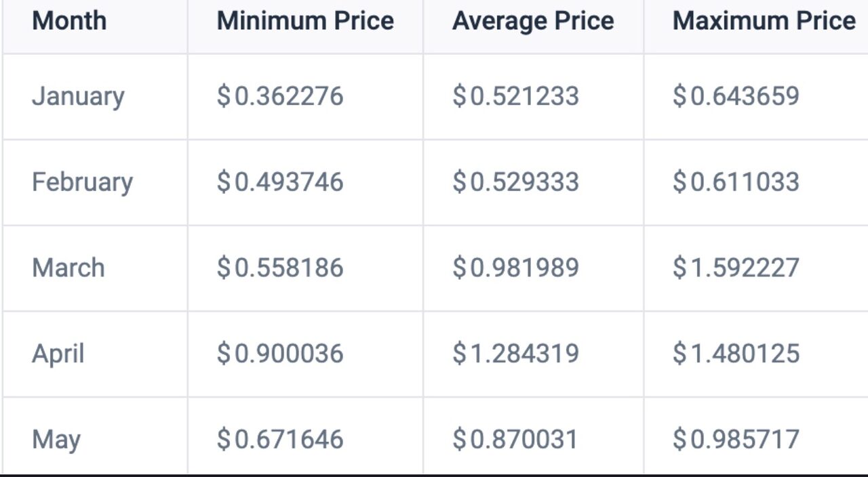868x477 pixels.
Task: Click February minimum price $0.493746
Action: coord(280,182)
